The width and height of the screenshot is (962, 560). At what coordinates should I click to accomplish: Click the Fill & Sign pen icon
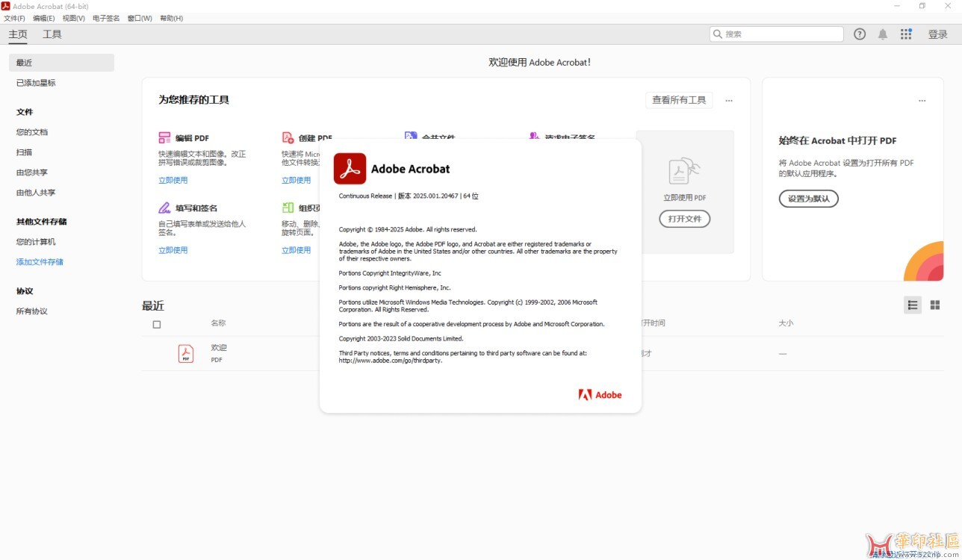pos(164,208)
